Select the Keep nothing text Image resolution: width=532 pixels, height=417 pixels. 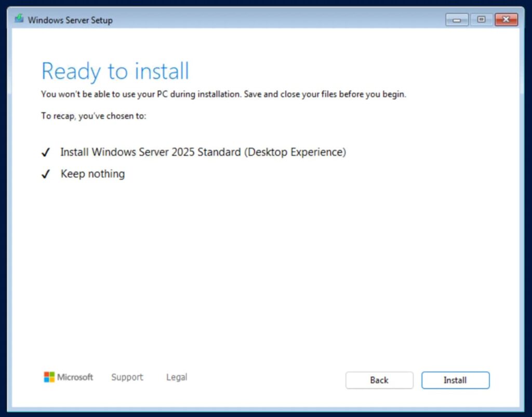coord(92,174)
